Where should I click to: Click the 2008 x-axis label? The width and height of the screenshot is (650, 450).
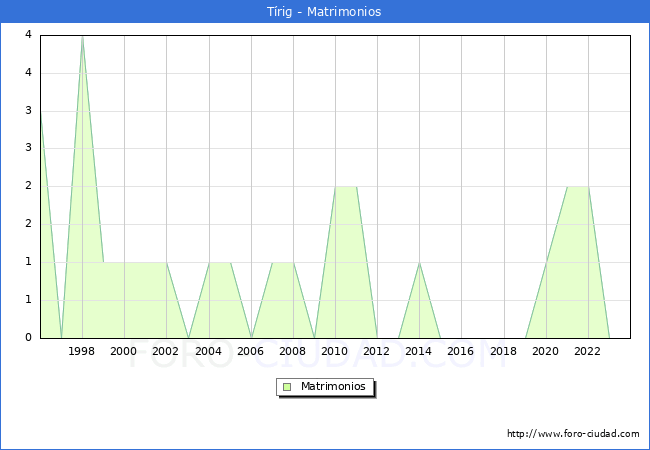(292, 351)
